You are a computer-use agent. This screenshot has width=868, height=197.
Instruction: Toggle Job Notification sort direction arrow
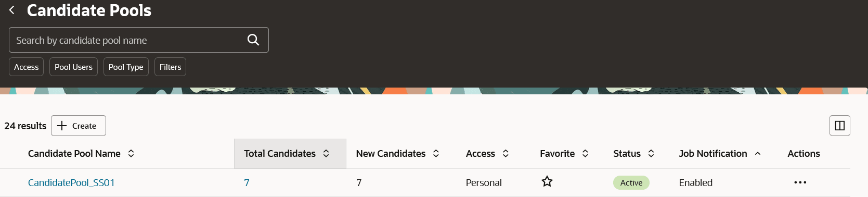[758, 153]
